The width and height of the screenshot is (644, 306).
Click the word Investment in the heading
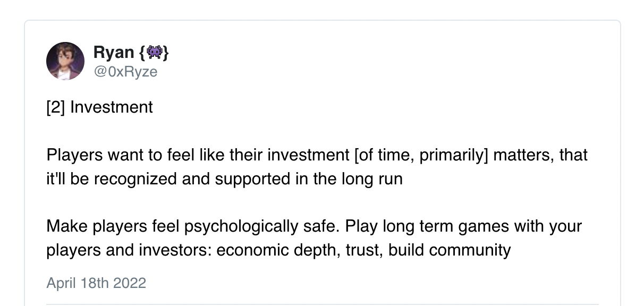(x=112, y=107)
